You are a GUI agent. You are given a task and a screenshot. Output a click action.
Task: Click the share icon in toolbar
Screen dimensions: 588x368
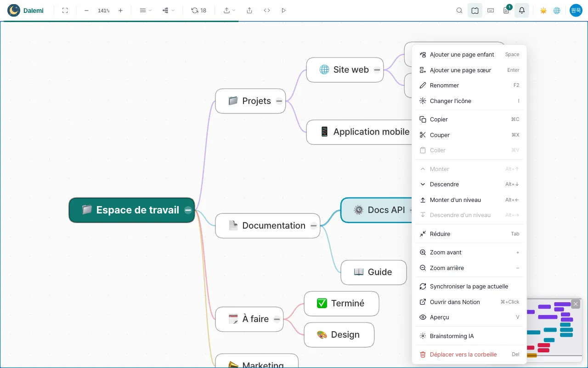pyautogui.click(x=249, y=11)
